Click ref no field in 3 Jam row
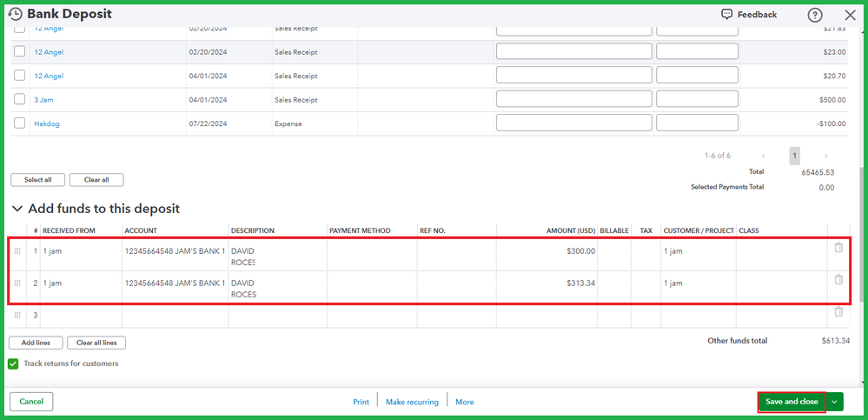The width and height of the screenshot is (868, 420). [697, 99]
